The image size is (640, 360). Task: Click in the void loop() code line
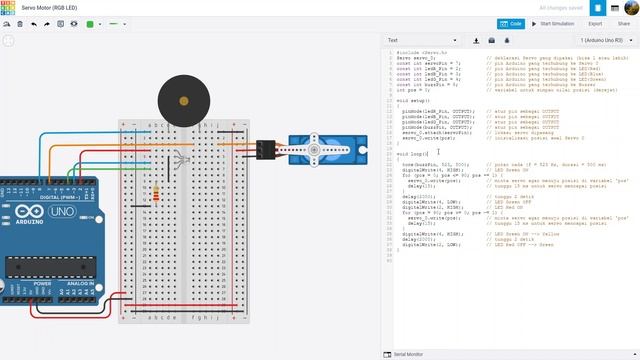click(412, 154)
